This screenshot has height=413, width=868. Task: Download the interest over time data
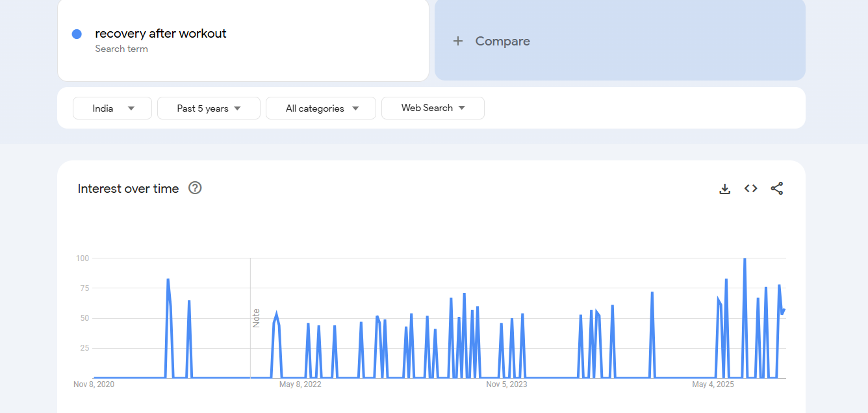[725, 189]
